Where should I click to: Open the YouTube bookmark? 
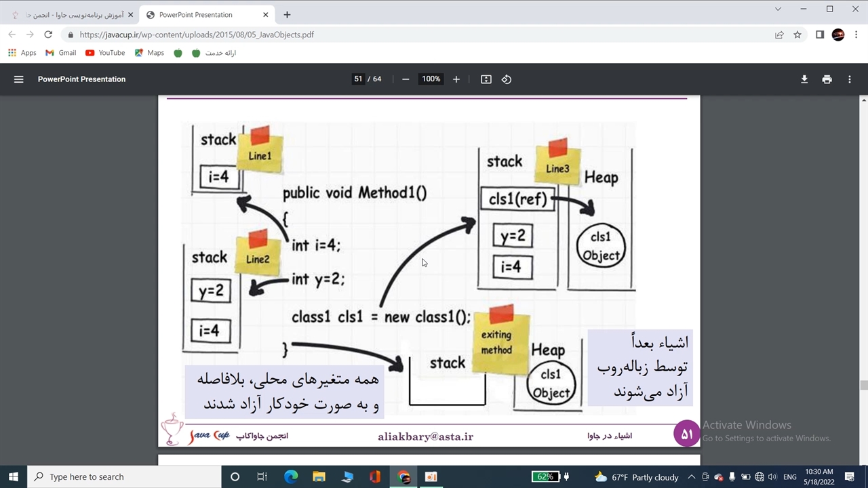pos(105,53)
